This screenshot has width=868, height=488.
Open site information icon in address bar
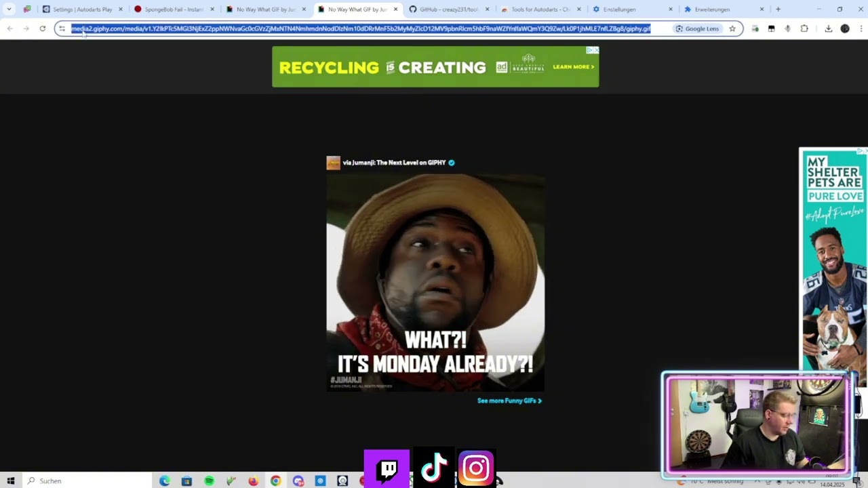coord(62,28)
